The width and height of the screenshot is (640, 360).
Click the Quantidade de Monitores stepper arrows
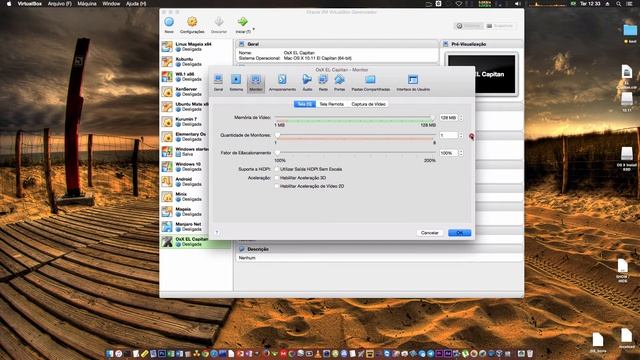(461, 135)
